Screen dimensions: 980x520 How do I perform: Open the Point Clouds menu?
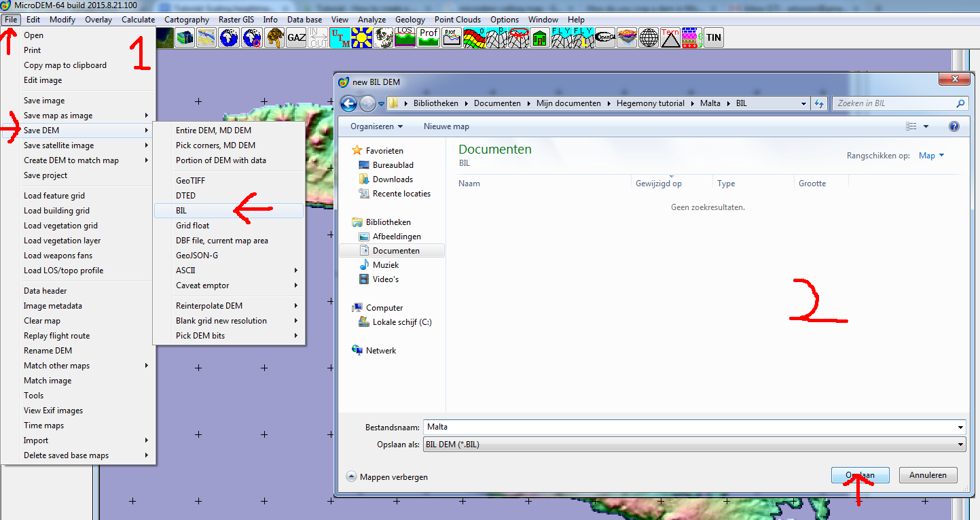(x=458, y=20)
